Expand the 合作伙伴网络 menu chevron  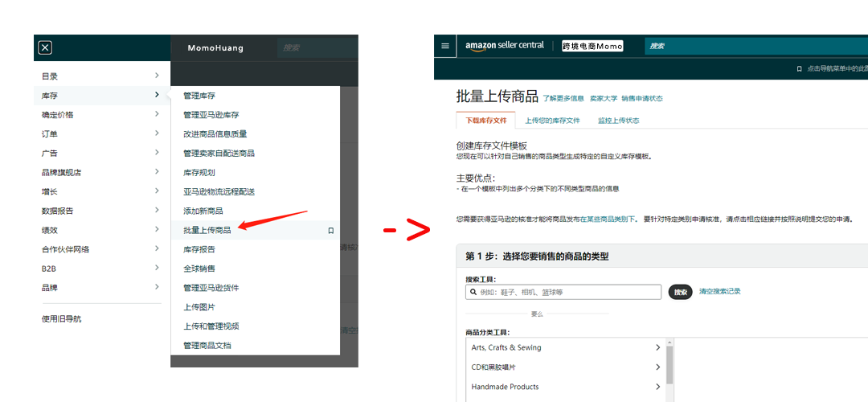point(157,248)
